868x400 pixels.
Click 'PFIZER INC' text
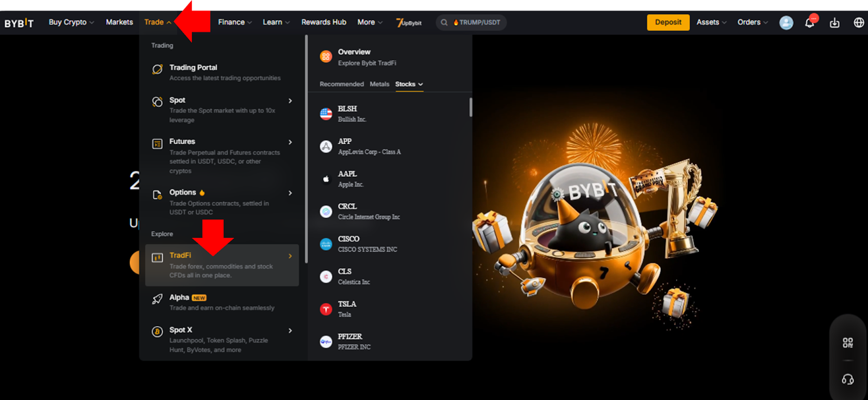(354, 347)
